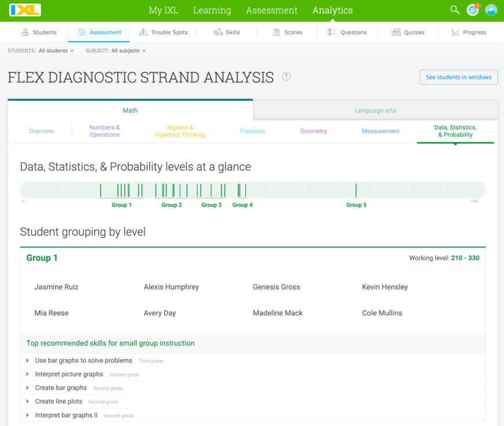The image size is (504, 426).
Task: Open the Quizzes icon
Action: [396, 32]
